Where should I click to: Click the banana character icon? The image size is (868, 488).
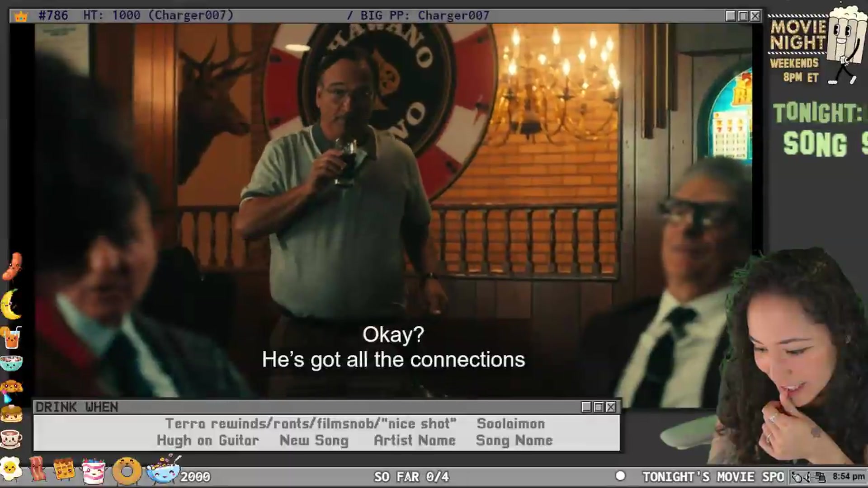point(11,304)
